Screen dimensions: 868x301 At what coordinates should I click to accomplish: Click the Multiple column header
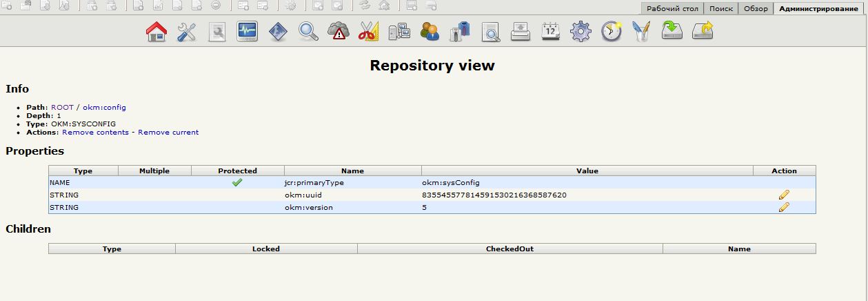pyautogui.click(x=154, y=171)
